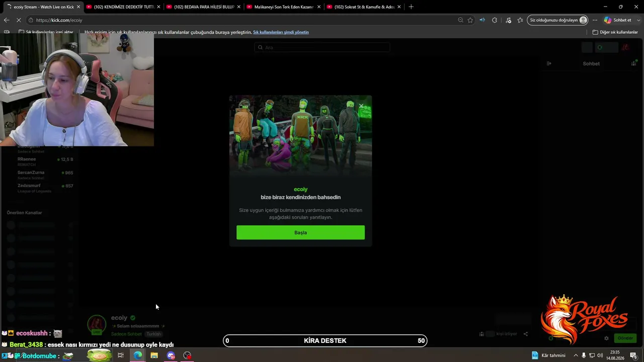
Task: Open Task View on the taskbar
Action: (121, 355)
